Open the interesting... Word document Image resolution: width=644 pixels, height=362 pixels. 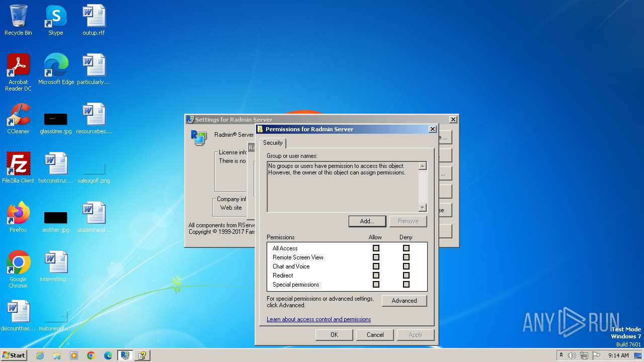point(55,266)
